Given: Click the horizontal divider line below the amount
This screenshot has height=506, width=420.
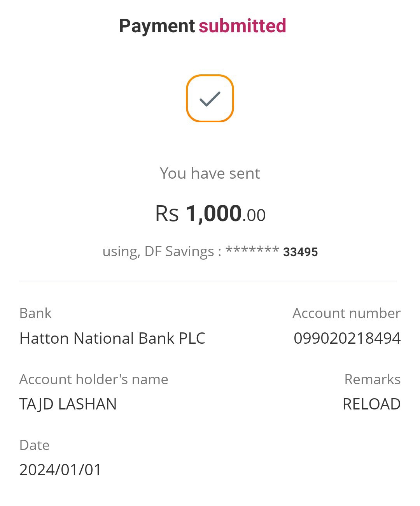Looking at the screenshot, I should (x=208, y=281).
